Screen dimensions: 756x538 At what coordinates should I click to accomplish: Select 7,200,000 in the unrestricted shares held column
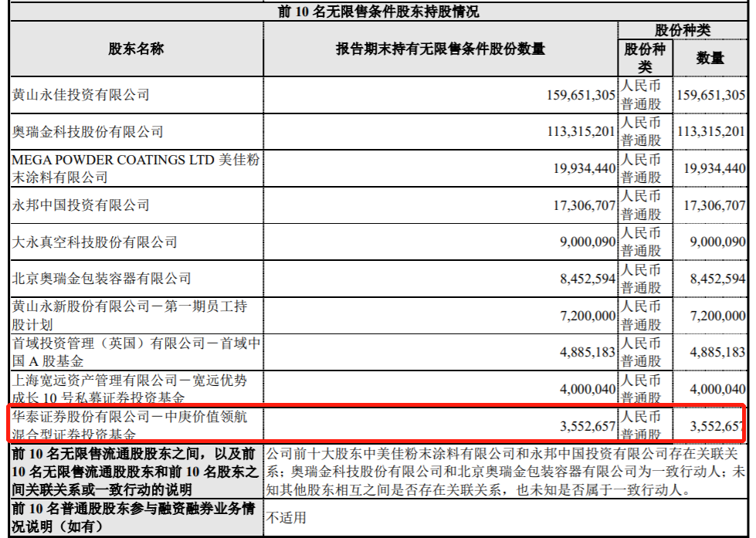pyautogui.click(x=588, y=316)
